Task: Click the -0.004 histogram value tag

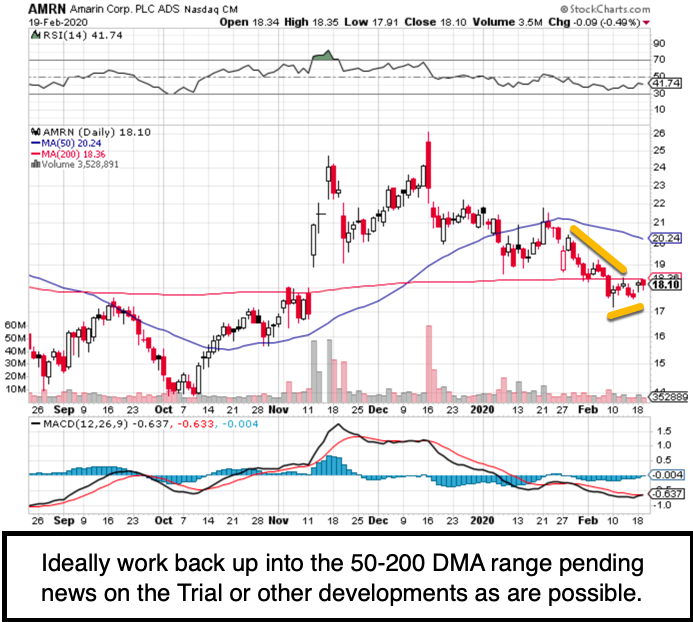Action: [666, 475]
